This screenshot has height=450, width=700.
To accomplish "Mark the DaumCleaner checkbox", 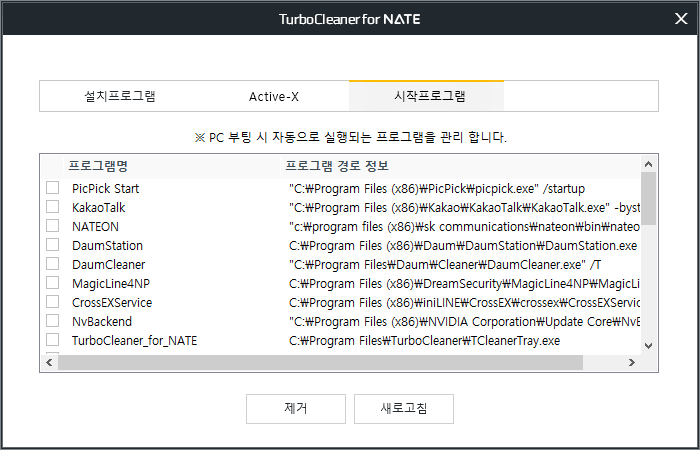I will (52, 263).
